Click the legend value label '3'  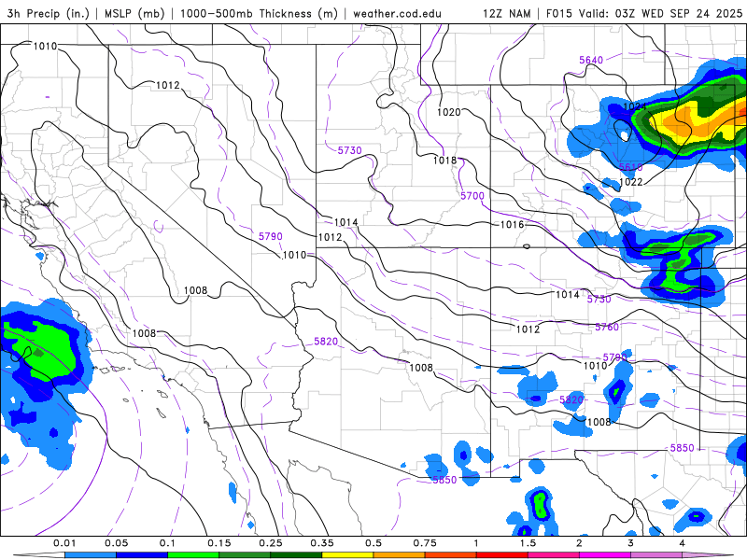click(630, 543)
